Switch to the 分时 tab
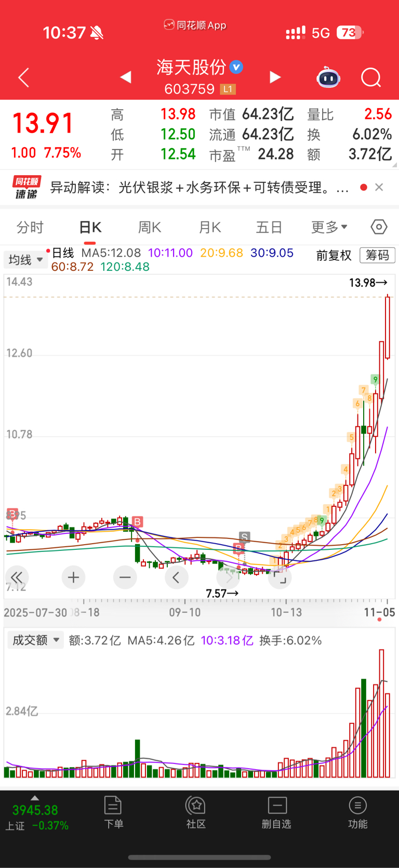The width and height of the screenshot is (399, 868). (x=30, y=228)
